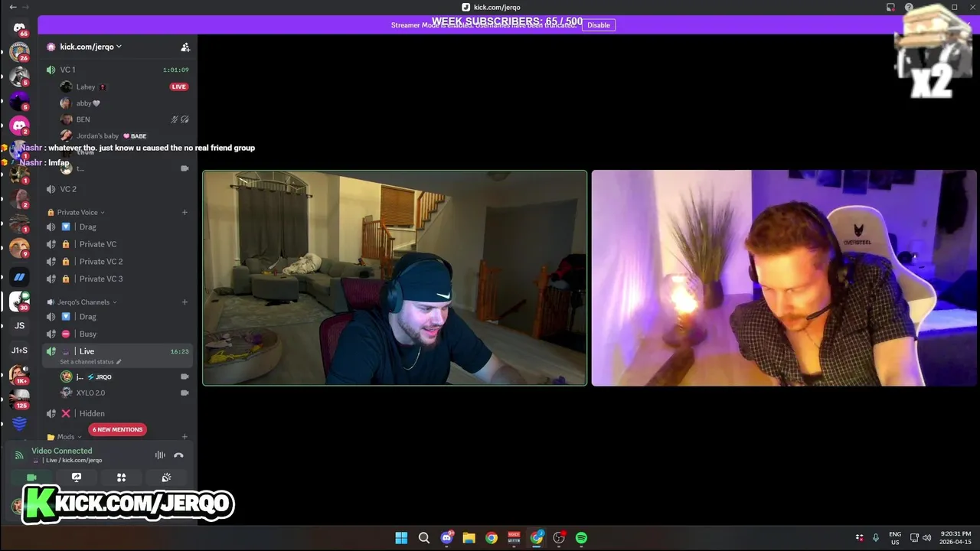Focus right webcam video tile
The width and height of the screenshot is (980, 551).
[x=784, y=278]
